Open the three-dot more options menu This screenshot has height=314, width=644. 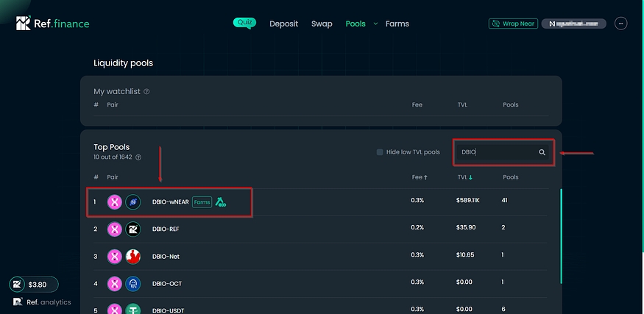tap(620, 24)
